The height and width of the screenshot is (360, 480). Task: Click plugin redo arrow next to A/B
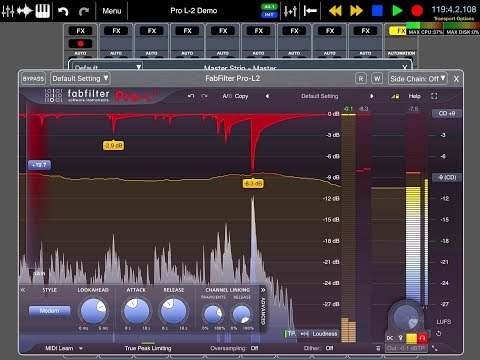[204, 96]
